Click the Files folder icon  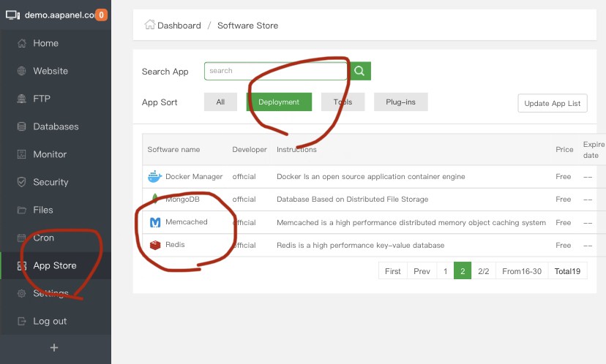(22, 210)
